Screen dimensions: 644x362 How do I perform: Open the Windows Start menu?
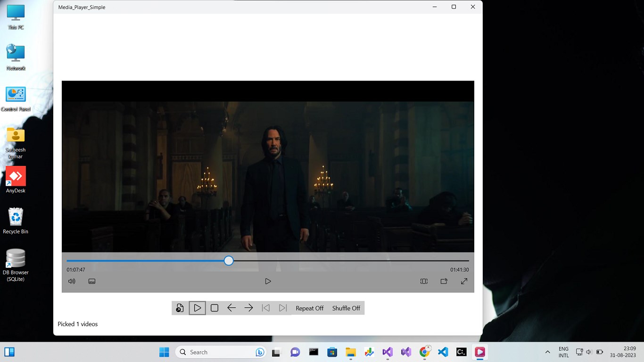click(x=164, y=352)
